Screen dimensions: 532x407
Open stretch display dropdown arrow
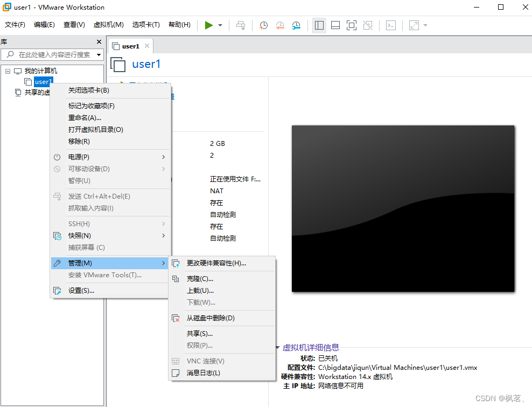[425, 25]
